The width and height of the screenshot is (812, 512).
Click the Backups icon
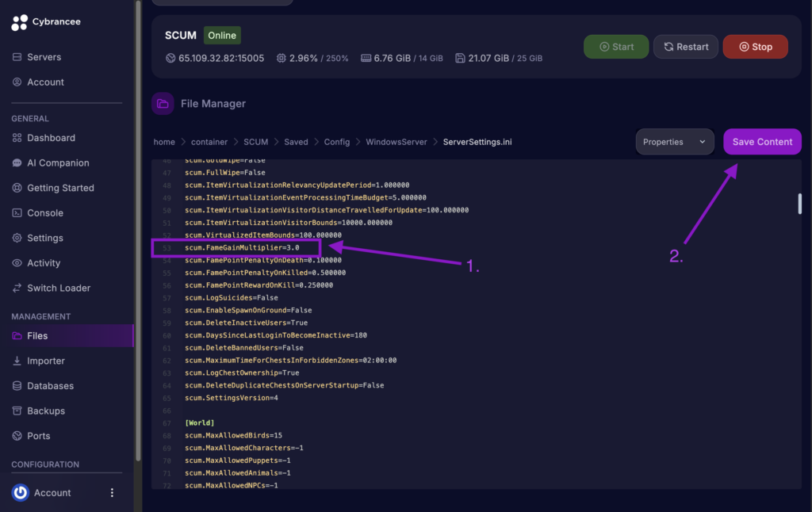[x=17, y=411]
